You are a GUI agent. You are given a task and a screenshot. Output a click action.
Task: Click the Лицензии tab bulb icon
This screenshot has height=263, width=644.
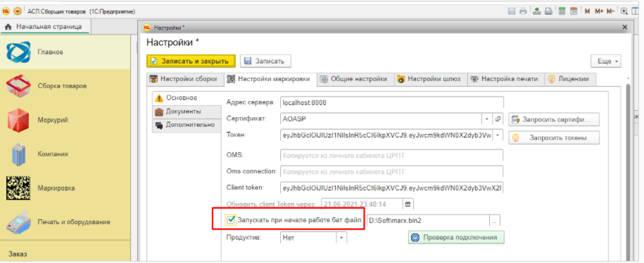tap(552, 79)
